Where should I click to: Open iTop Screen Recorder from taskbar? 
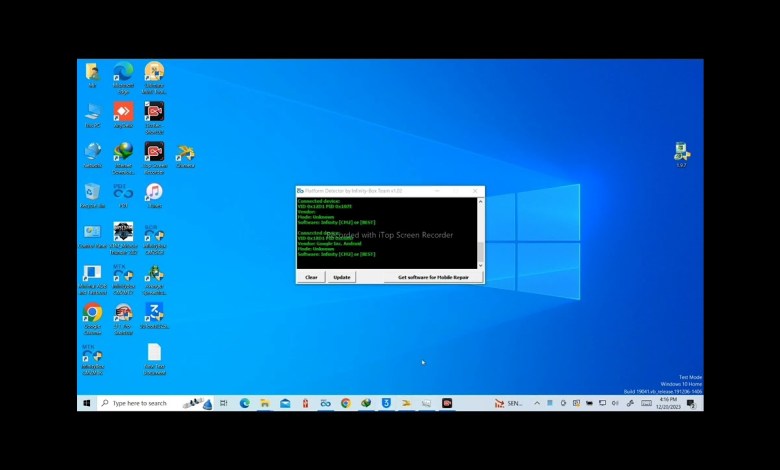pyautogui.click(x=447, y=403)
